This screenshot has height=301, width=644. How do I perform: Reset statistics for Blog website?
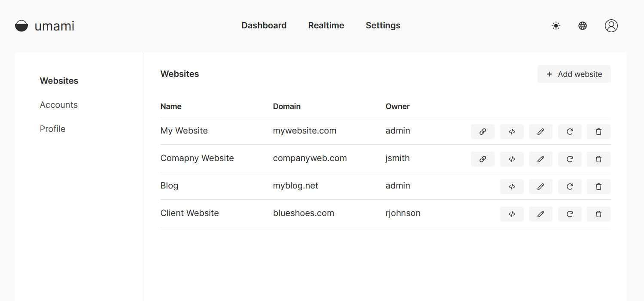click(570, 187)
